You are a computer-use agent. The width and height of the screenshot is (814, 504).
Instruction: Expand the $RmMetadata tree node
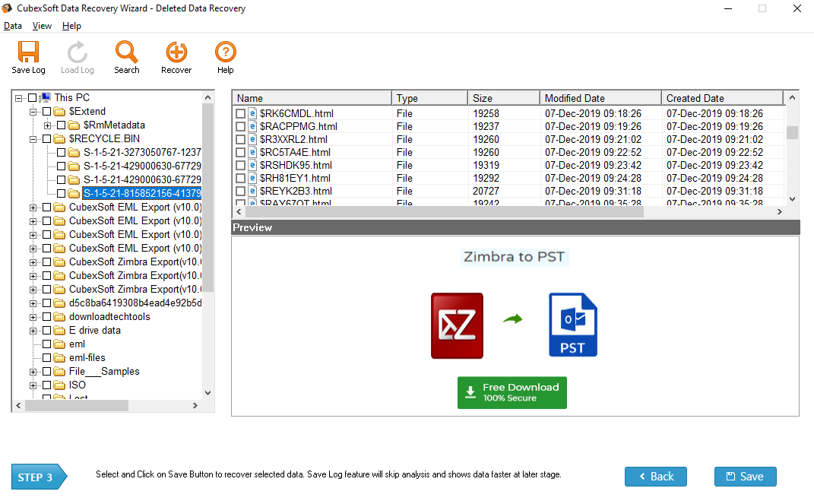pyautogui.click(x=47, y=125)
